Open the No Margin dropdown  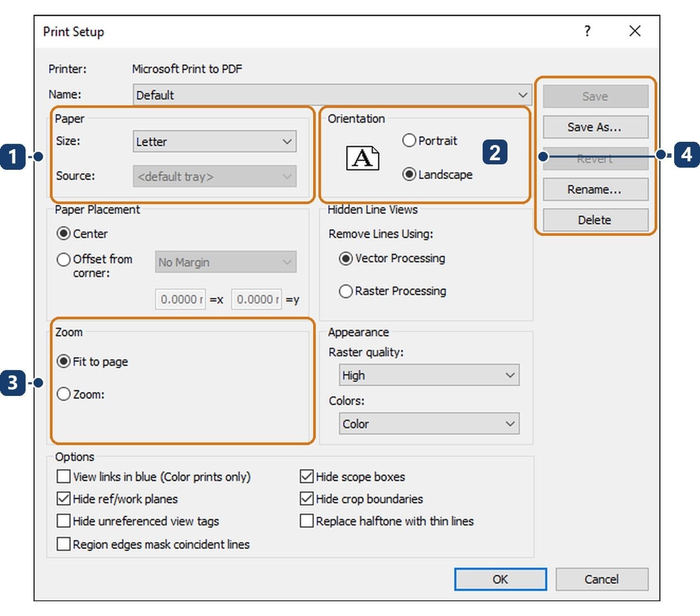tap(226, 262)
